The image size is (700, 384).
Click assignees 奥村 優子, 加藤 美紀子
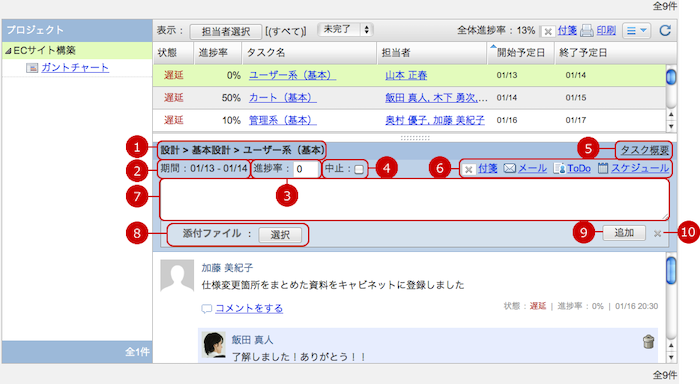point(434,120)
